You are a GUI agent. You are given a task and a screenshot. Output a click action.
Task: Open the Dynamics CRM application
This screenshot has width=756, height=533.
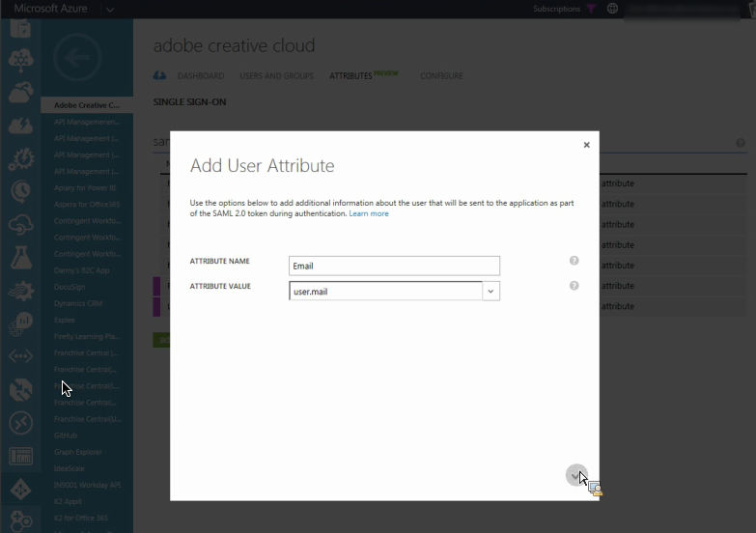[x=77, y=303]
